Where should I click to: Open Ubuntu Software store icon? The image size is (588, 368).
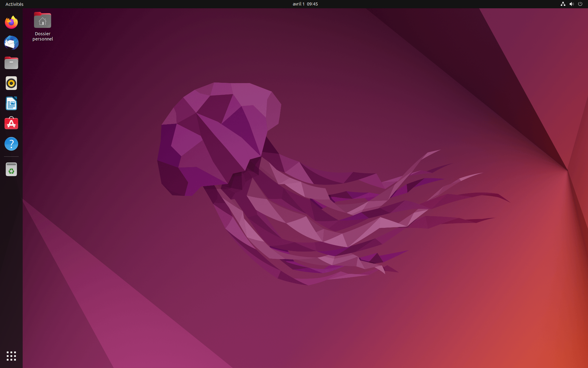(x=11, y=124)
